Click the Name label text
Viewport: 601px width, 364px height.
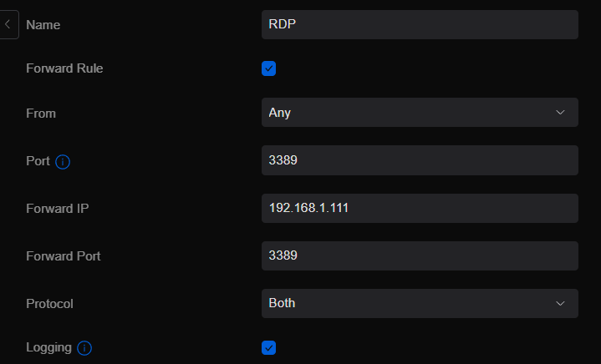[43, 25]
